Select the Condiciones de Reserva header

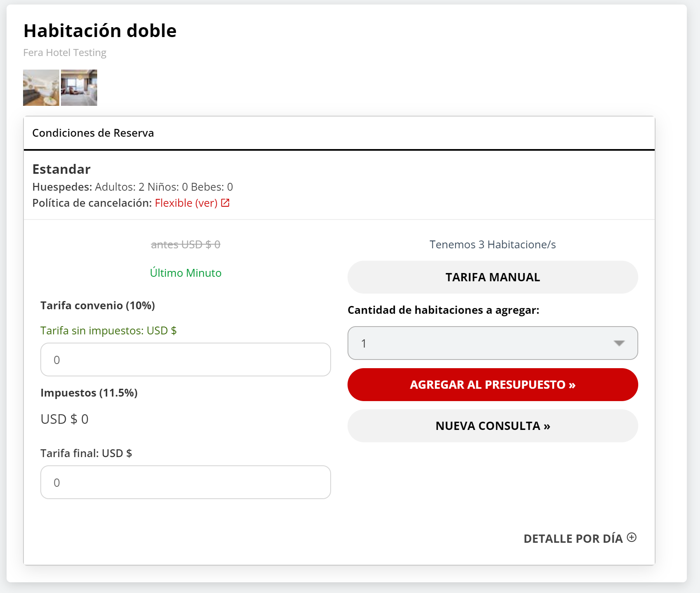tap(93, 133)
